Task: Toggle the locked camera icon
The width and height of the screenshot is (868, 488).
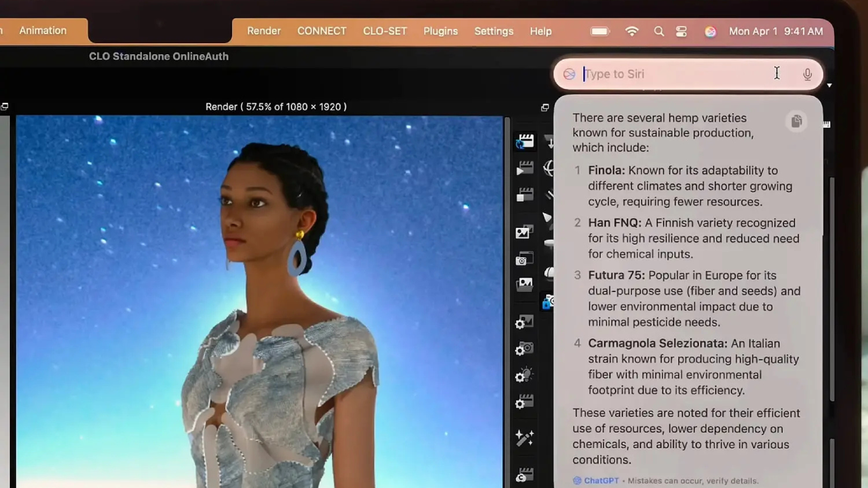Action: [x=547, y=302]
